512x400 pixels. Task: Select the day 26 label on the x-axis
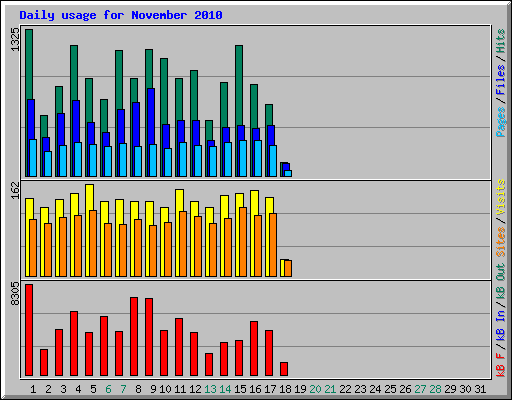(405, 389)
